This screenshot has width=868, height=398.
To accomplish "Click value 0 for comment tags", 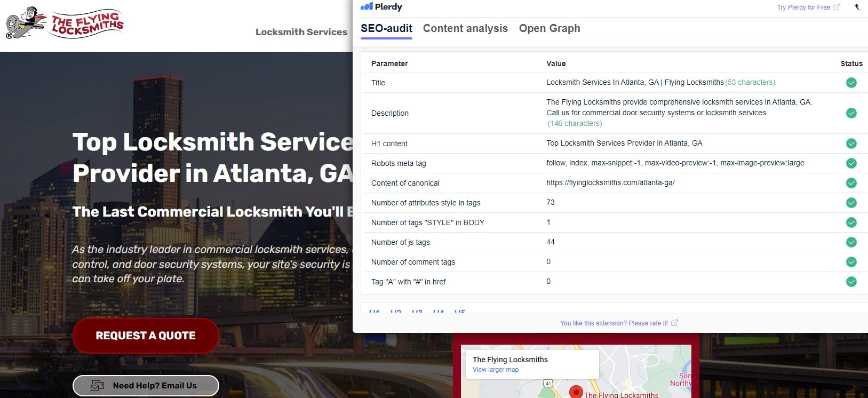I will coord(548,261).
